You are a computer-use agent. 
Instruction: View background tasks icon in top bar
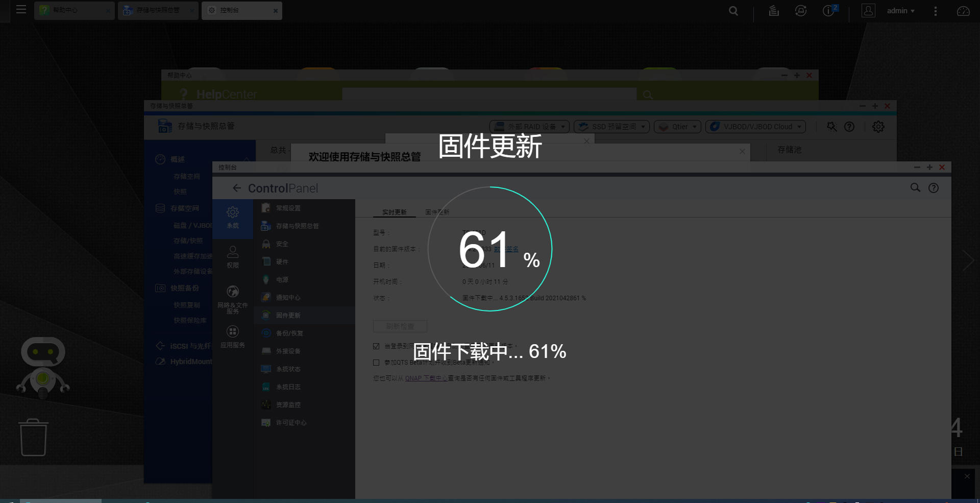click(773, 10)
